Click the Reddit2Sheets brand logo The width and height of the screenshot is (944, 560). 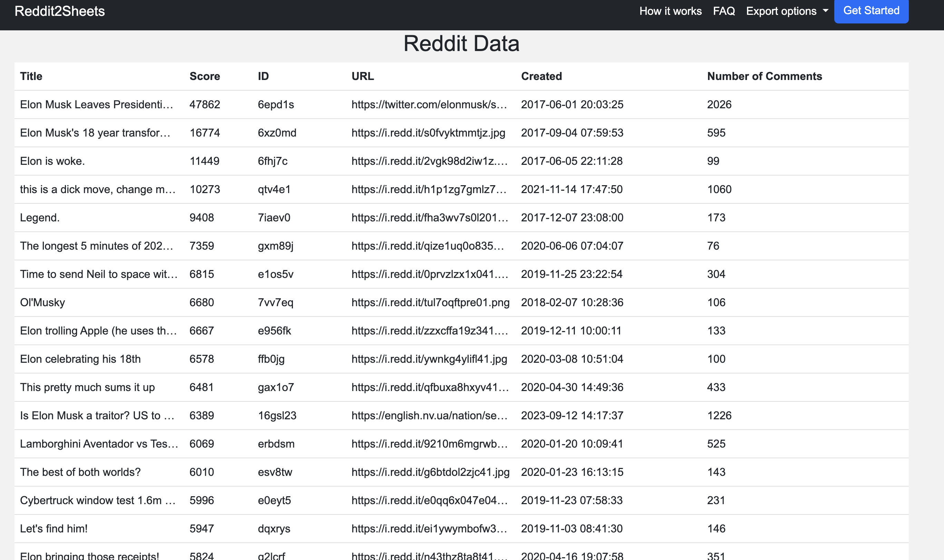pyautogui.click(x=60, y=11)
